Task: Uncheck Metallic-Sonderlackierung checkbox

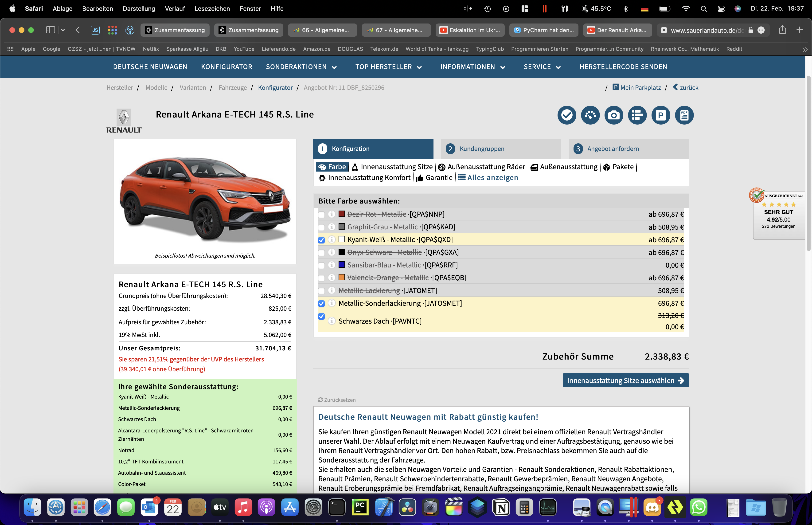Action: click(x=321, y=303)
